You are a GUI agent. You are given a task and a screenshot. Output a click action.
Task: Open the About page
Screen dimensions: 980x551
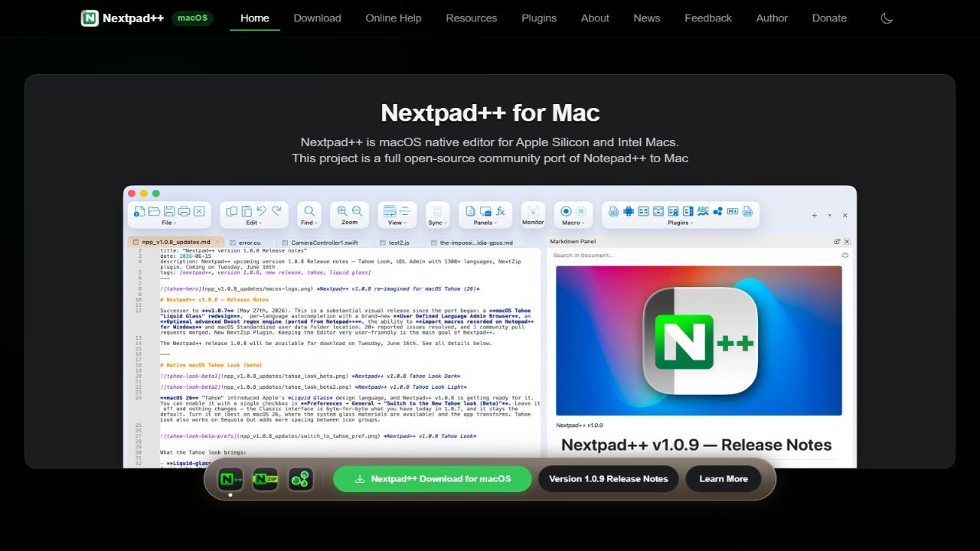595,18
